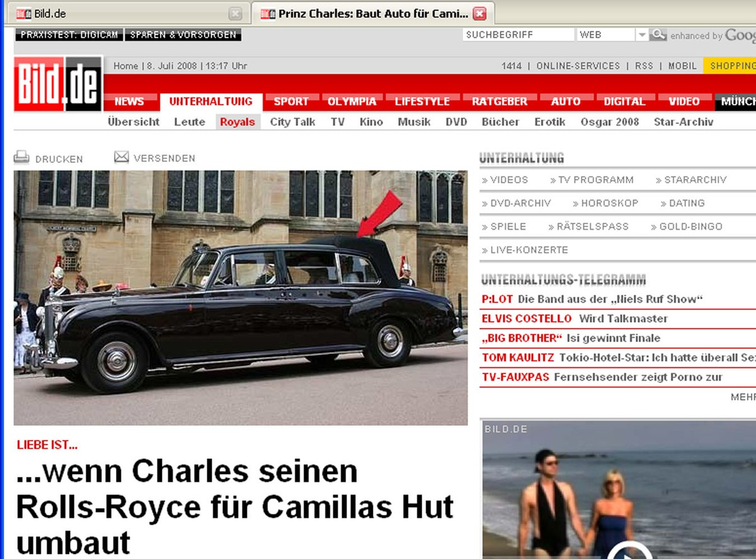The width and height of the screenshot is (756, 559).
Task: Open the UNTERHALTUNG navigation tab
Action: tap(210, 101)
